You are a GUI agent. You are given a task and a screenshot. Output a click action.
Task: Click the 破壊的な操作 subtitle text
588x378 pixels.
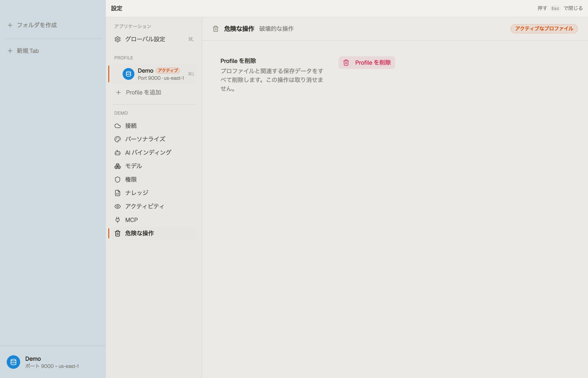(276, 29)
